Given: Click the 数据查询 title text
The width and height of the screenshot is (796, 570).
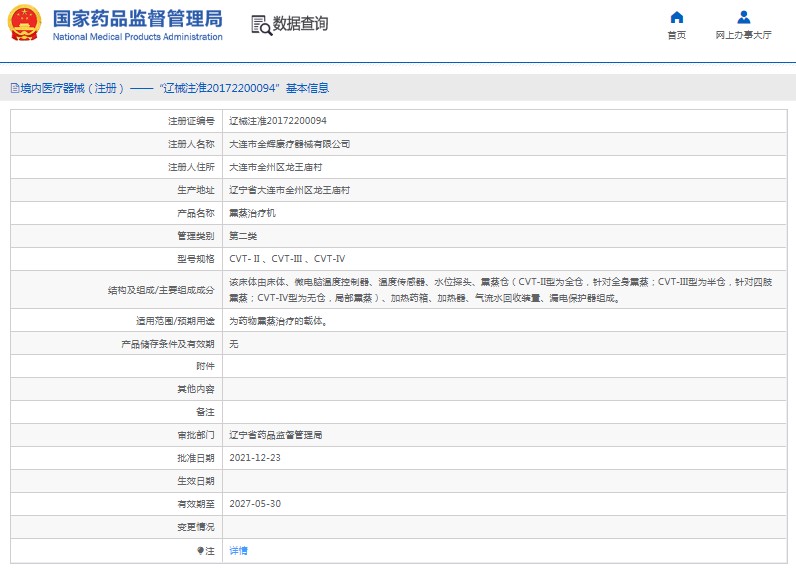Looking at the screenshot, I should pos(301,23).
